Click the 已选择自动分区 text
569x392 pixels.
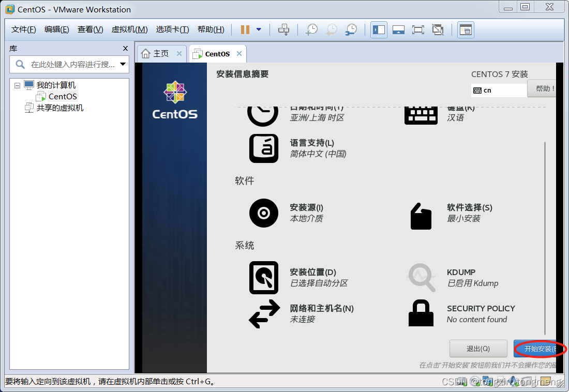tap(319, 283)
